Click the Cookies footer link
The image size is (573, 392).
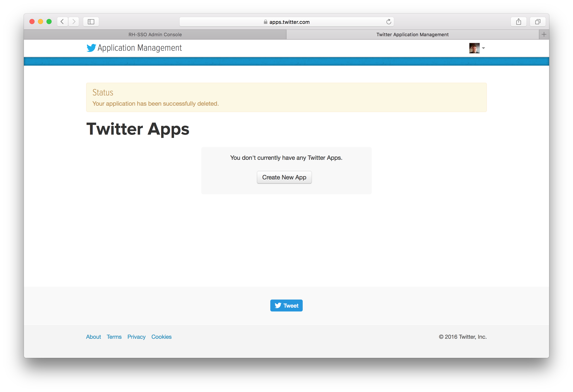(161, 337)
